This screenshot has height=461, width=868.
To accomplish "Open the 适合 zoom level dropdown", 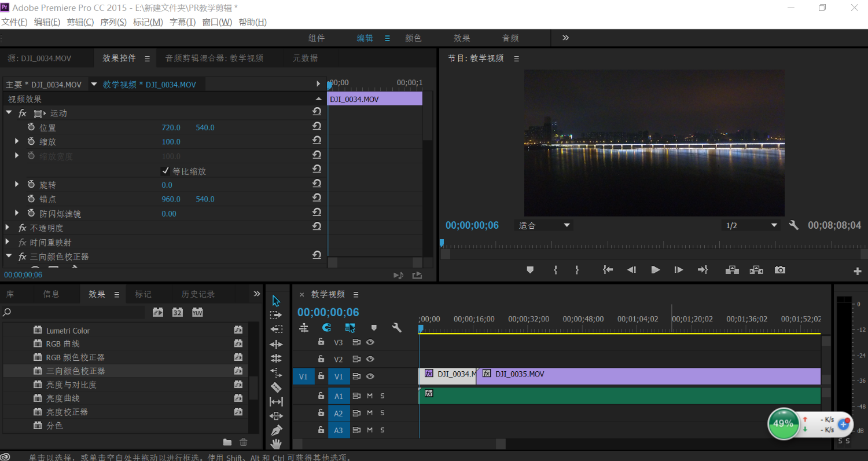I will point(543,225).
